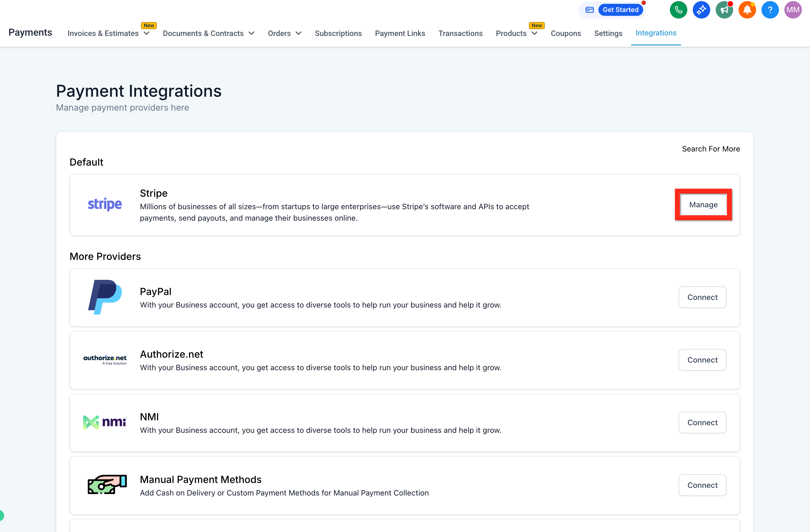Viewport: 810px width, 532px height.
Task: Switch to the Transactions tab
Action: 460,33
